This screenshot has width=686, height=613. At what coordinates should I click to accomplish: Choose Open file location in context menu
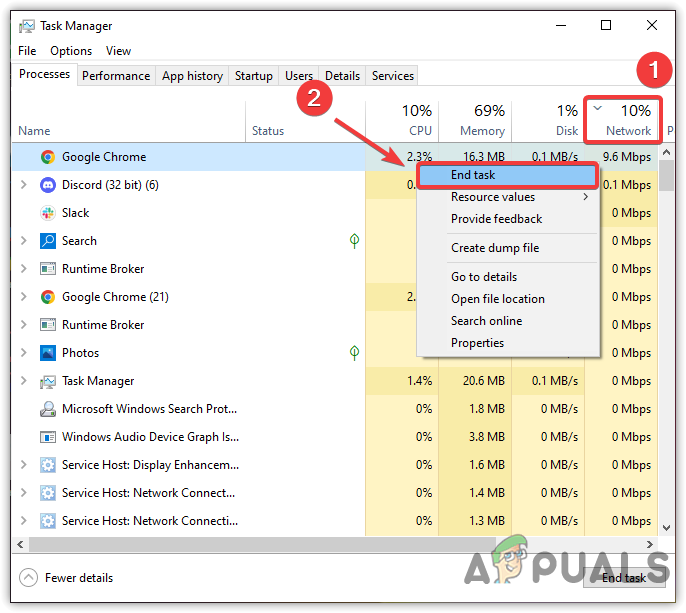[x=508, y=299]
